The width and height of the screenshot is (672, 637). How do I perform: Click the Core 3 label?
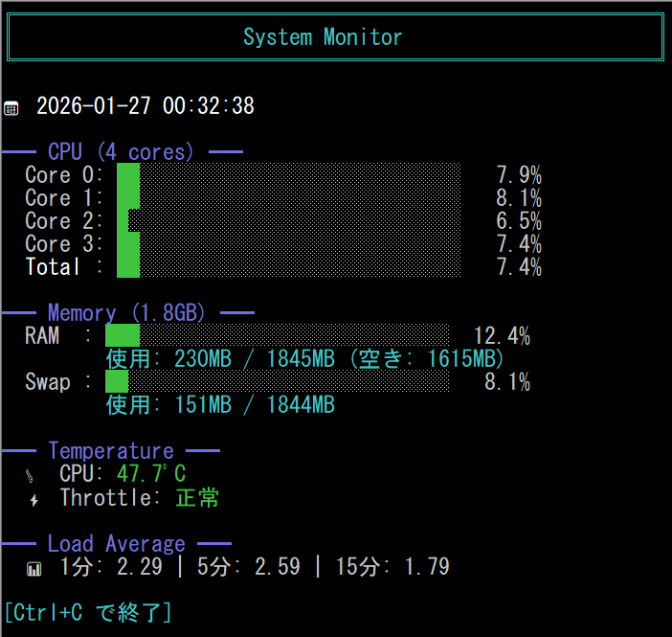pyautogui.click(x=64, y=243)
